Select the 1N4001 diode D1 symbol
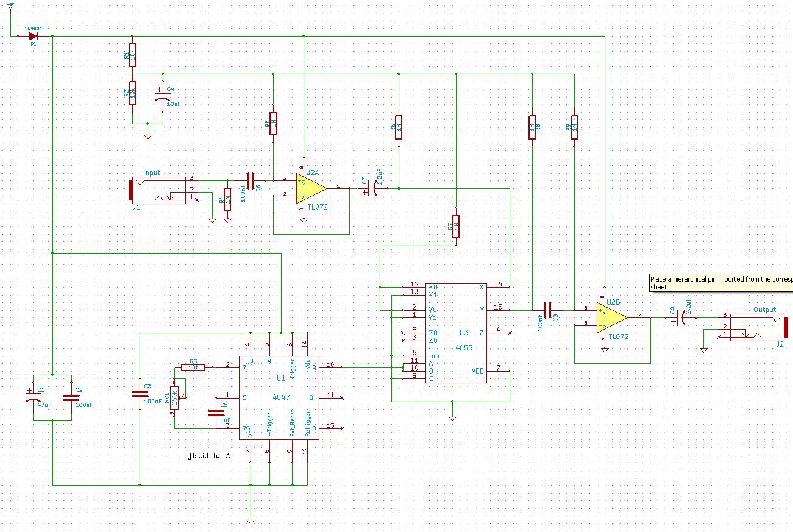Image resolution: width=793 pixels, height=532 pixels. point(34,37)
